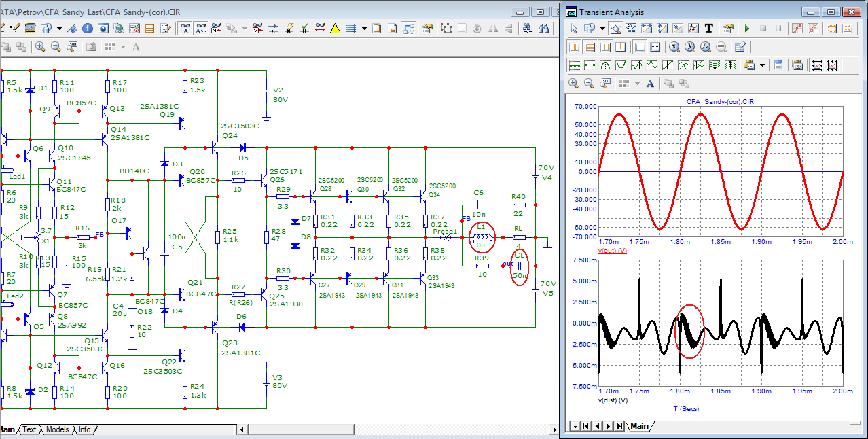
Task: Click last-page arrow in Transient tab scroller
Action: click(x=619, y=426)
